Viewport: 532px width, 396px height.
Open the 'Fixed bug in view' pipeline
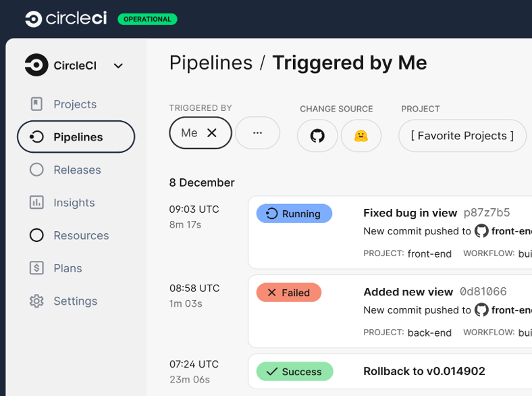(x=410, y=213)
